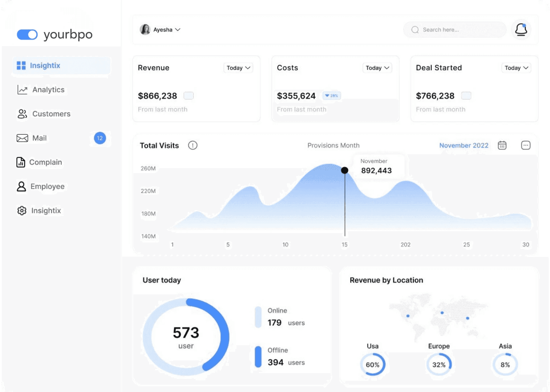Toggle the checkbox beside Revenue amount

coord(188,95)
